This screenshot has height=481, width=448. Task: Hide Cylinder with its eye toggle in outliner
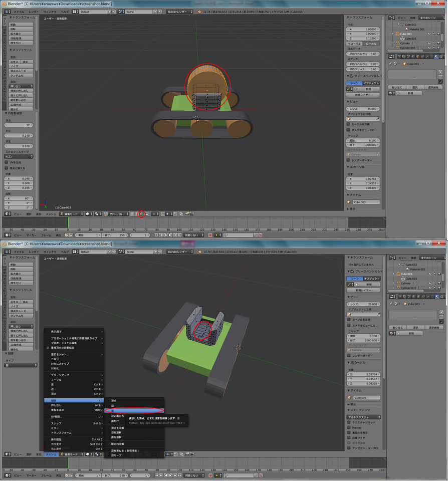(x=429, y=43)
